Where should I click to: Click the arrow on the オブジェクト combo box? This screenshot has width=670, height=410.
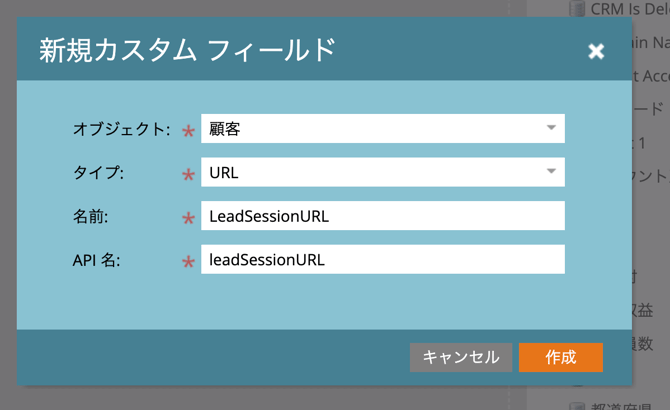pos(551,129)
